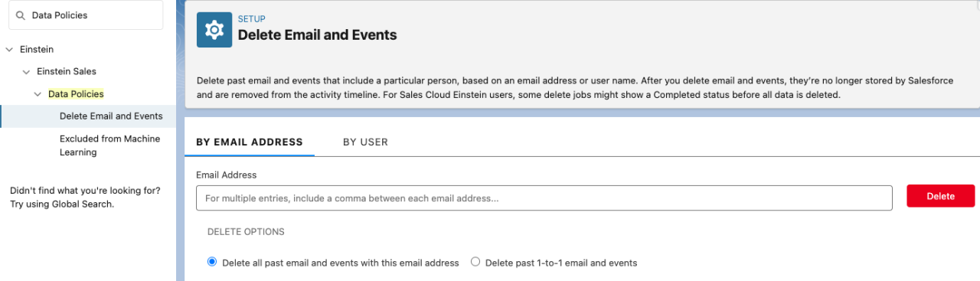
Task: Open Delete Email and Events in sidebar
Action: click(x=111, y=116)
